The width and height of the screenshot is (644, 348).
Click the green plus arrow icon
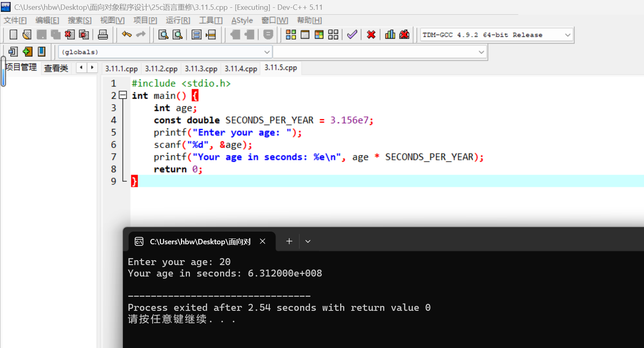(x=27, y=51)
